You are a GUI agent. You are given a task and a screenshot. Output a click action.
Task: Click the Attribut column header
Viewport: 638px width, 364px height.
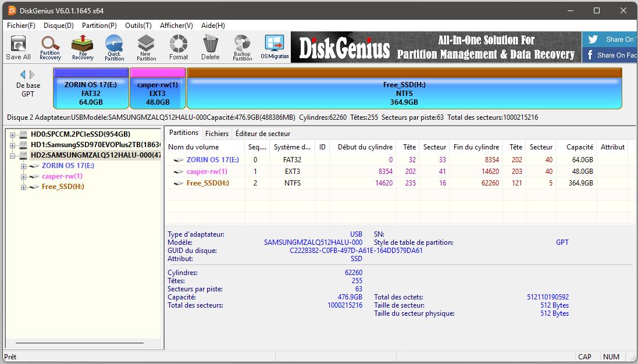click(x=612, y=147)
